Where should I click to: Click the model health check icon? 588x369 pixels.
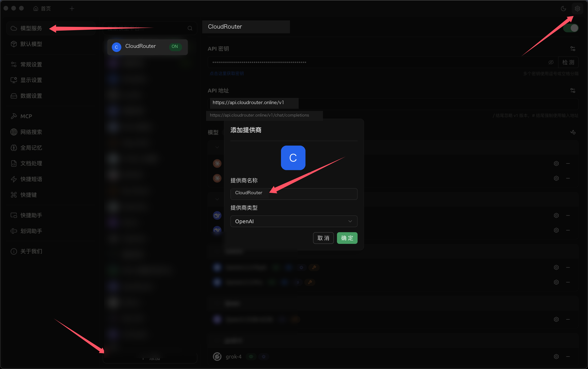573,132
